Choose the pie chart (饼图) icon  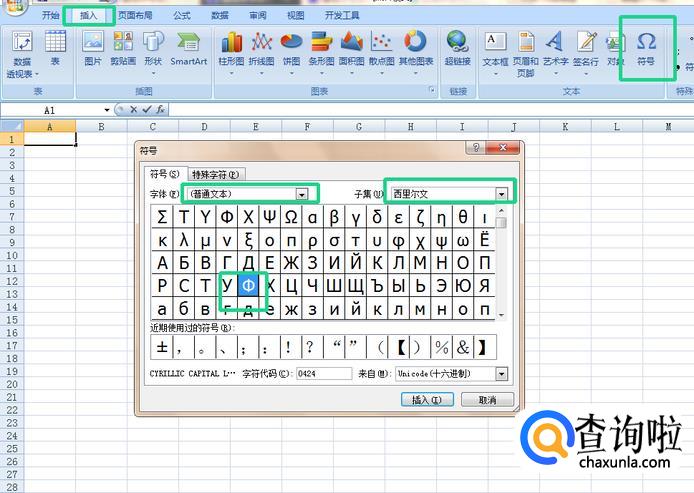pyautogui.click(x=291, y=51)
